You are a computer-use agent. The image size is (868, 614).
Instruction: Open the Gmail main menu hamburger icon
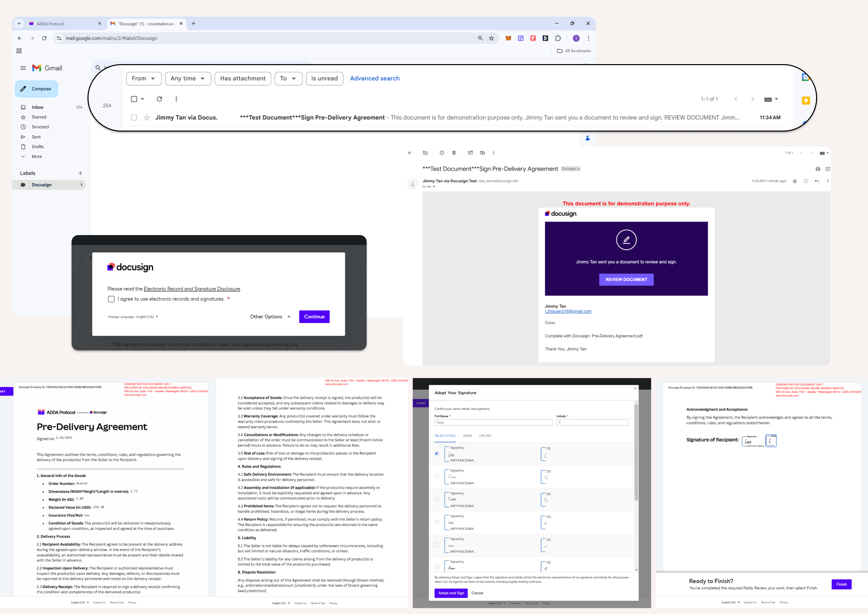point(23,68)
